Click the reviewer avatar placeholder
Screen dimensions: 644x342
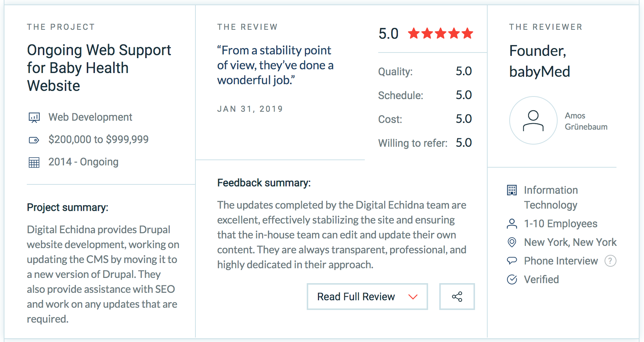coord(533,120)
